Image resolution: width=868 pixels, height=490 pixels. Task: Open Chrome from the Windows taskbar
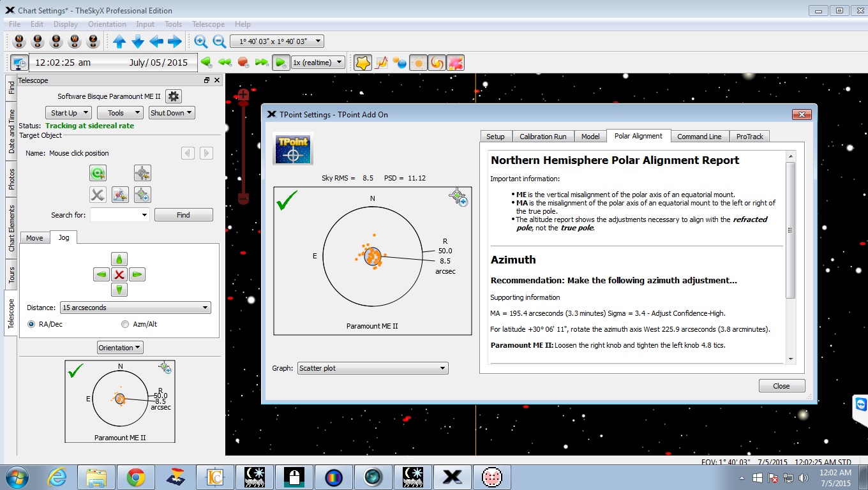click(135, 477)
